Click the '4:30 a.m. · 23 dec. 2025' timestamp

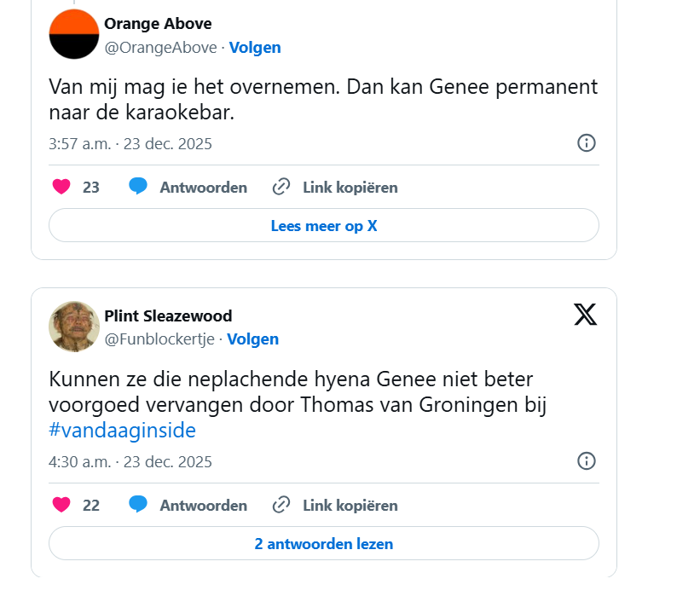click(130, 462)
